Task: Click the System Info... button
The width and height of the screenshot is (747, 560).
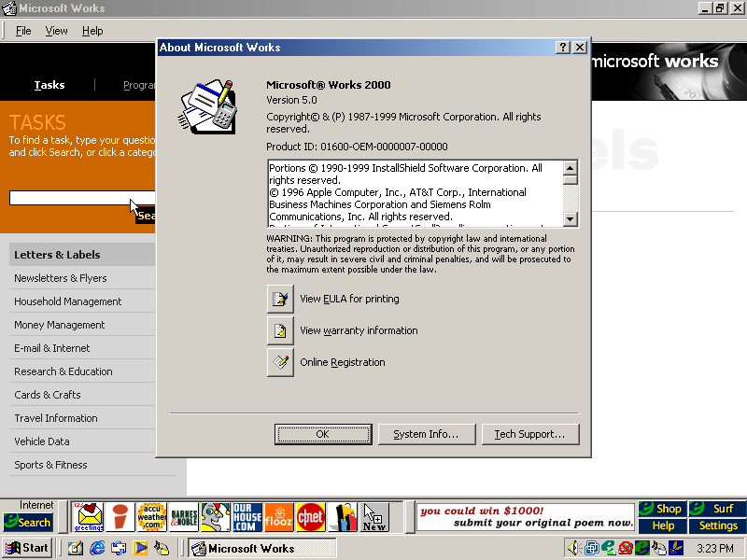Action: click(x=425, y=434)
